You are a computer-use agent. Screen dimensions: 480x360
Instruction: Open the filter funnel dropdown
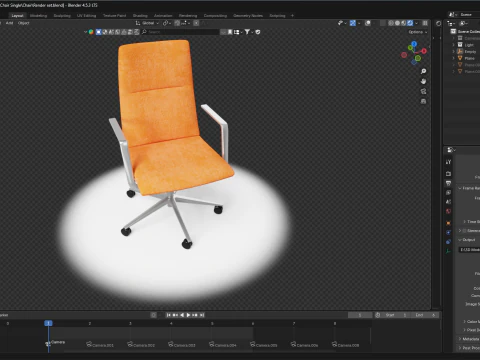point(249,32)
